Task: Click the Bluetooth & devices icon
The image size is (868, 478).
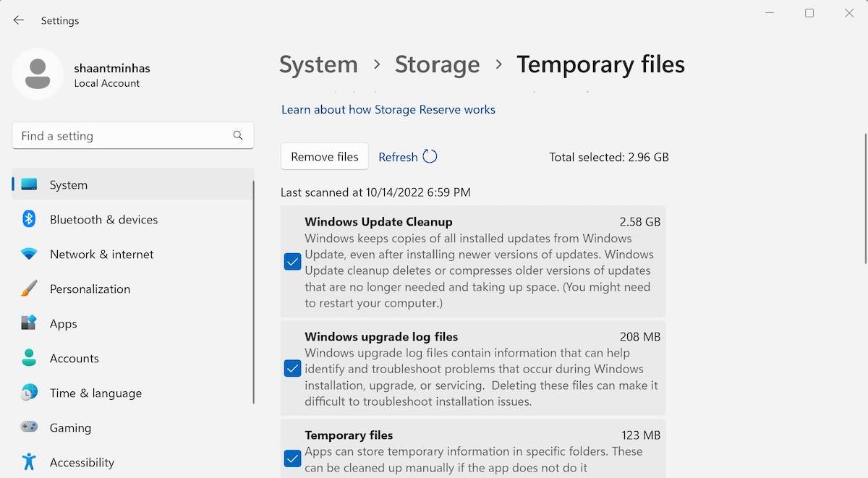Action: (29, 219)
